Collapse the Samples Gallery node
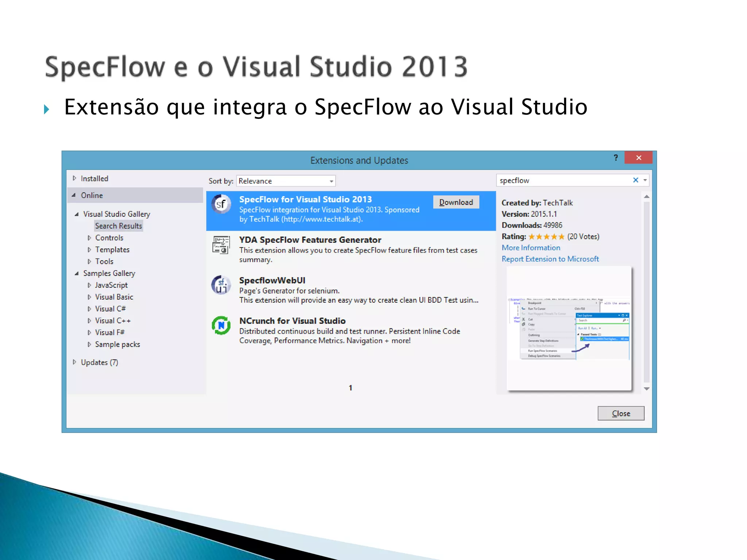Image resolution: width=747 pixels, height=560 pixels. pos(77,273)
